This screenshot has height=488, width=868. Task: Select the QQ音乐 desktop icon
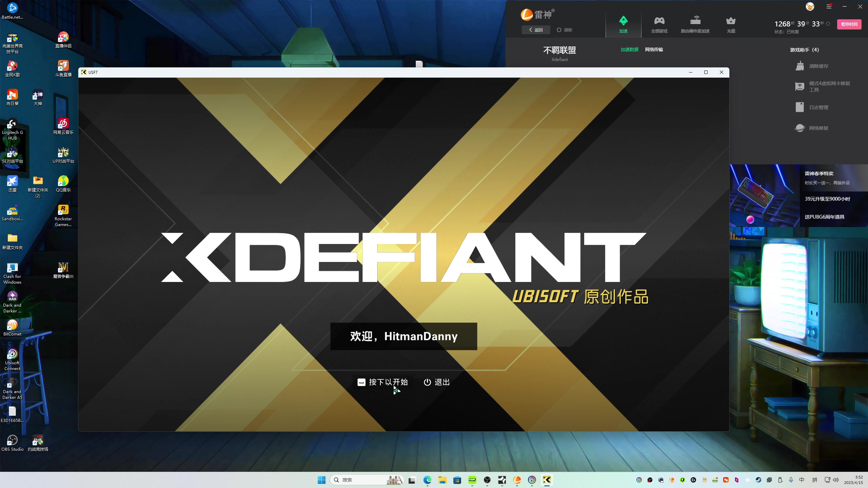tap(63, 184)
